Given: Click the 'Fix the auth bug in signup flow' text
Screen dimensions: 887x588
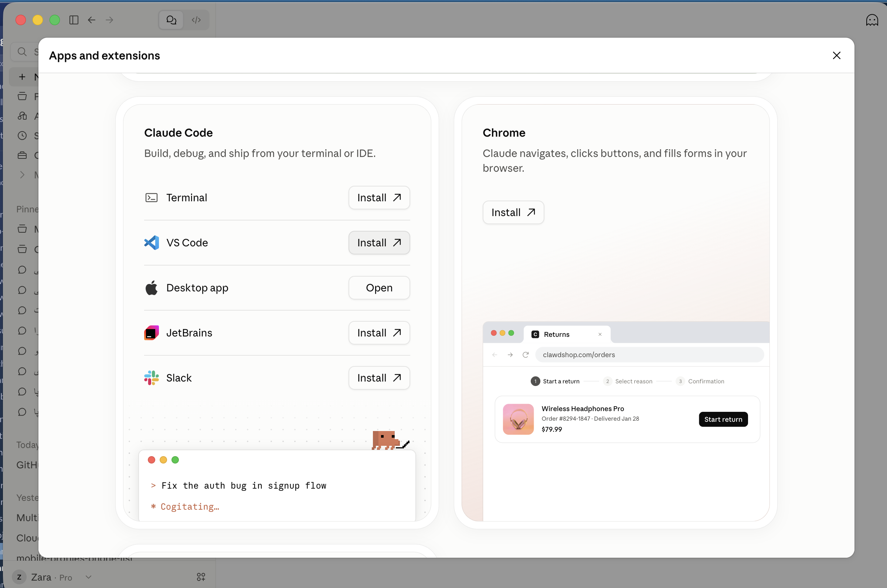Looking at the screenshot, I should pyautogui.click(x=244, y=486).
